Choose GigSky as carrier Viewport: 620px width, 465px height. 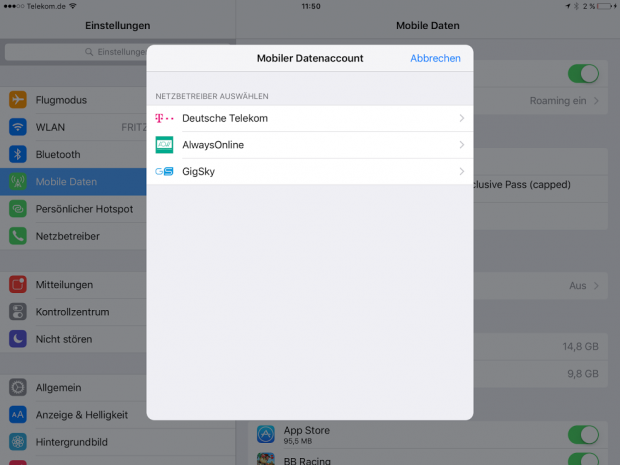(310, 171)
